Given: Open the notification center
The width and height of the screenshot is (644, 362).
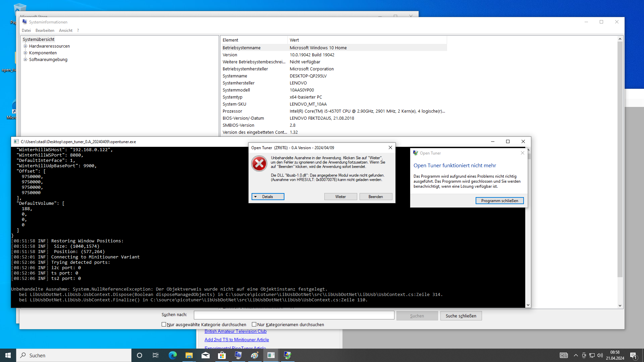Looking at the screenshot, I should [634, 355].
